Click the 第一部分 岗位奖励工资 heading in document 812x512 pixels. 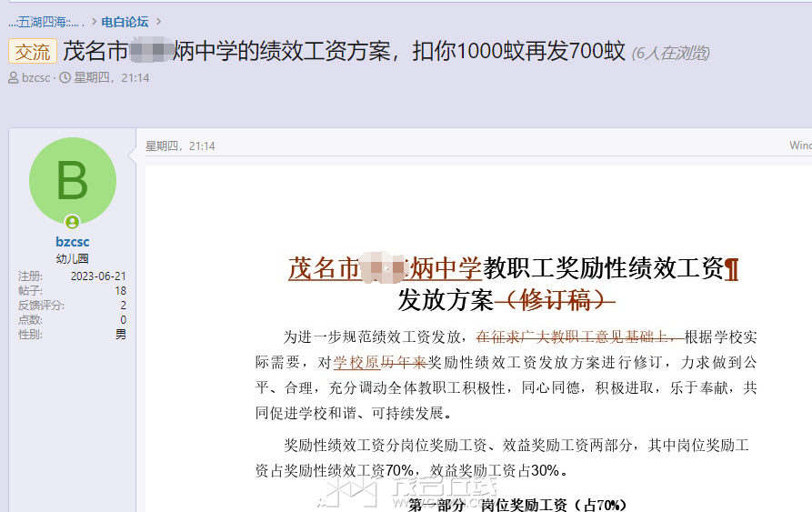[516, 505]
